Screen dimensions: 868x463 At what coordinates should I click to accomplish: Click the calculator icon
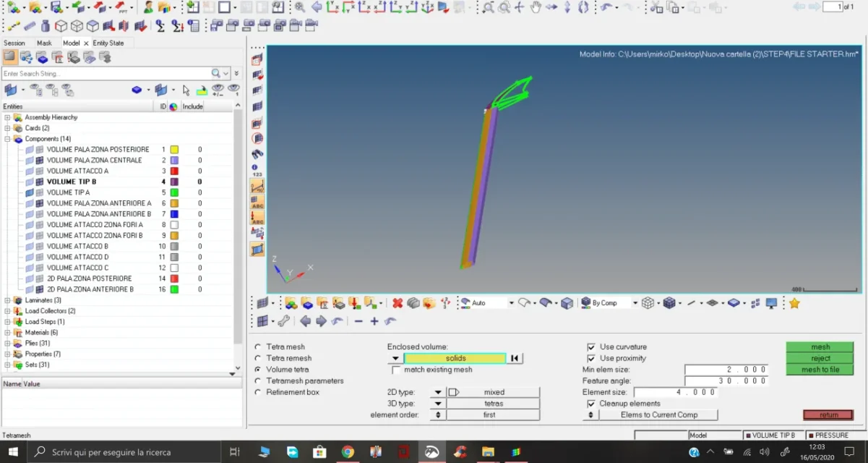pos(193,25)
